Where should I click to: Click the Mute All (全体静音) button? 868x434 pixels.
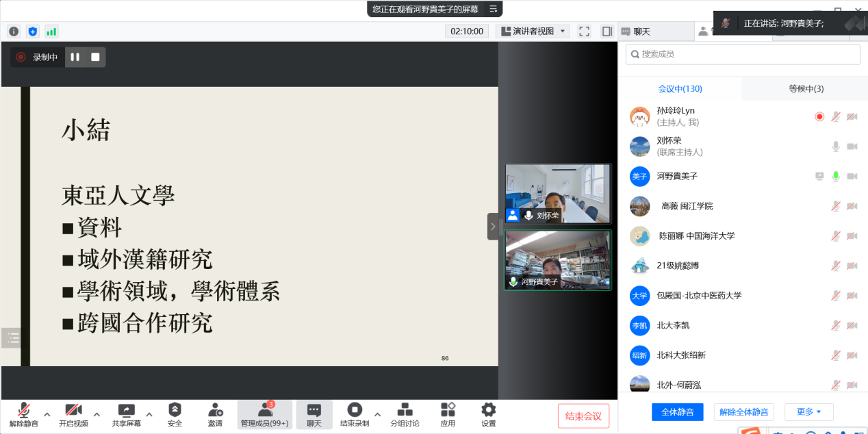(x=677, y=412)
